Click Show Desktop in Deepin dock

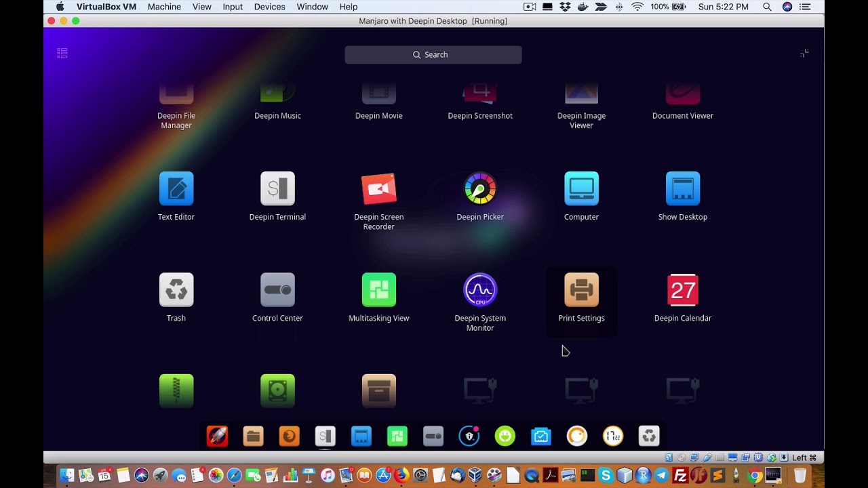[361, 436]
